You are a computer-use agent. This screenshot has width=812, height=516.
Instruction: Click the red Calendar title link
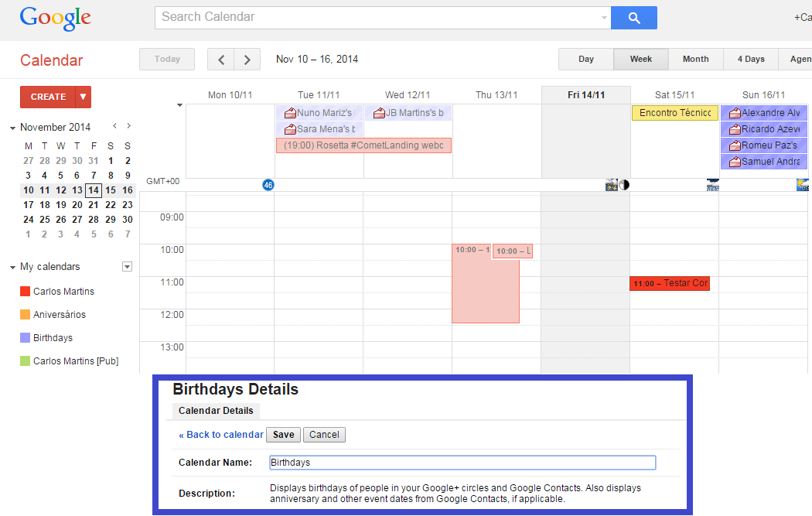click(51, 60)
